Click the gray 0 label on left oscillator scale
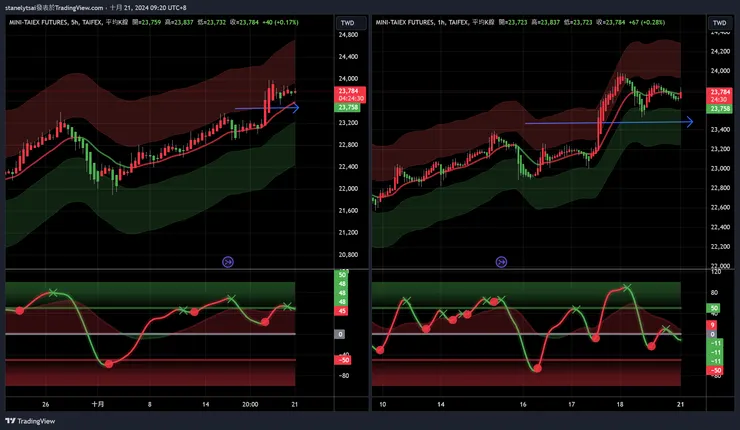740x430 pixels. (x=340, y=334)
